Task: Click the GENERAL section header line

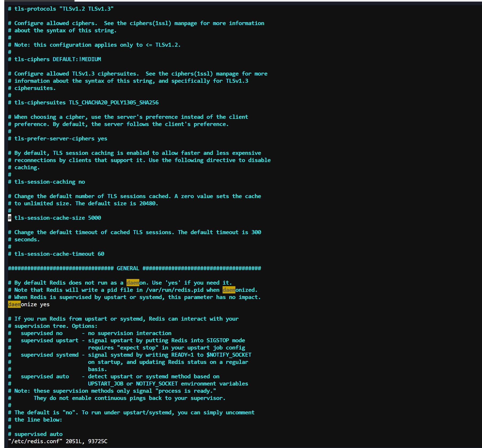Action: [x=135, y=268]
